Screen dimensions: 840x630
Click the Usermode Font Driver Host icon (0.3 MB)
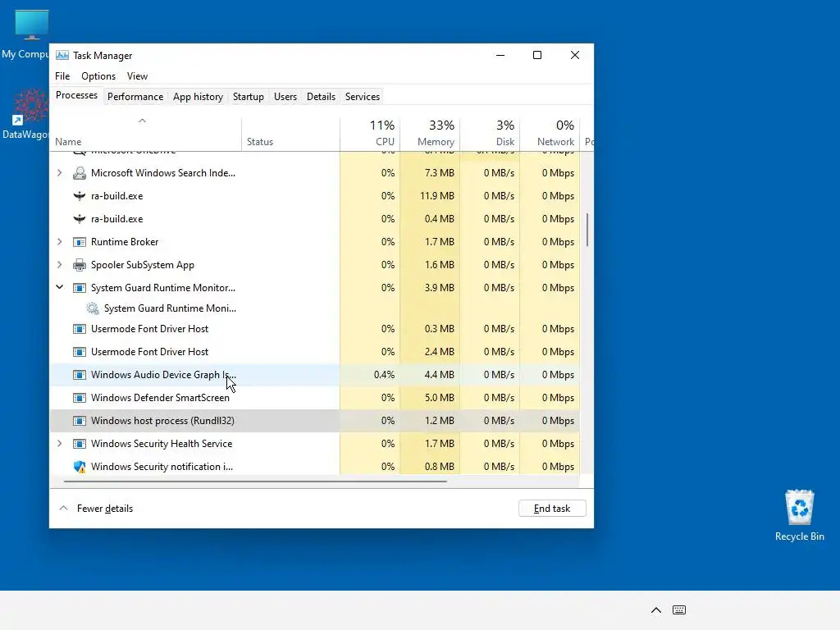80,329
